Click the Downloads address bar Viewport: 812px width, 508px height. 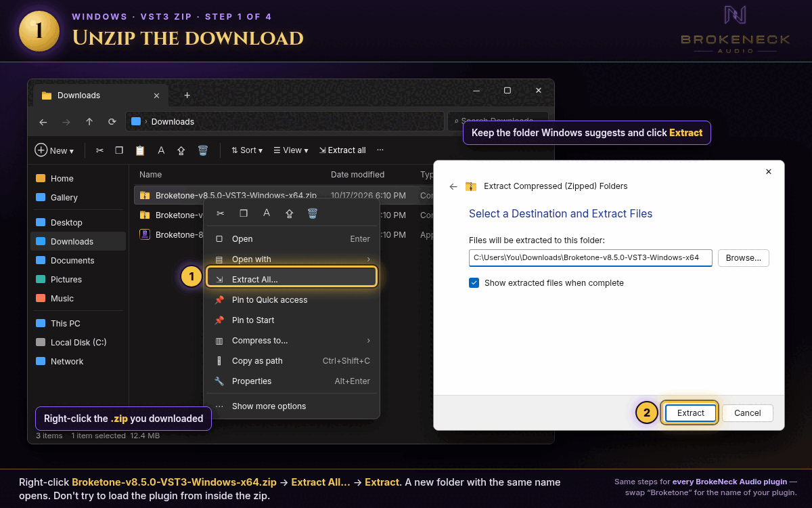(284, 122)
